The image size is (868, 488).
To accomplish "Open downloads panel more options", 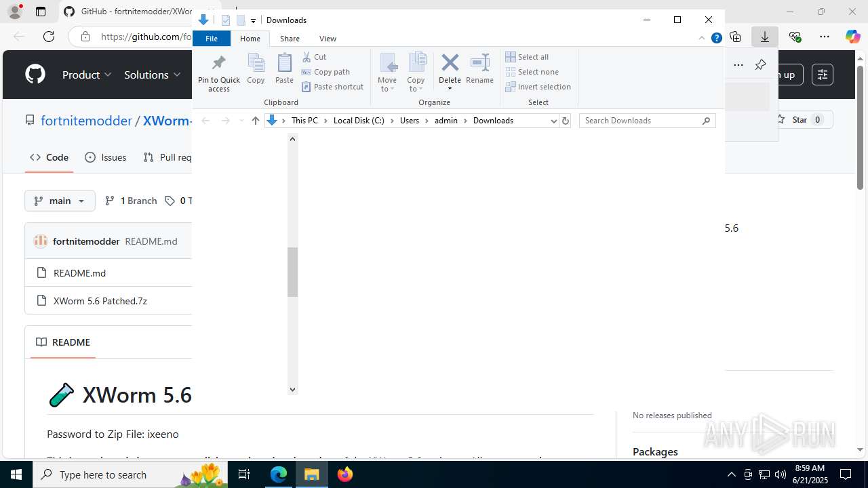I will coord(738,65).
